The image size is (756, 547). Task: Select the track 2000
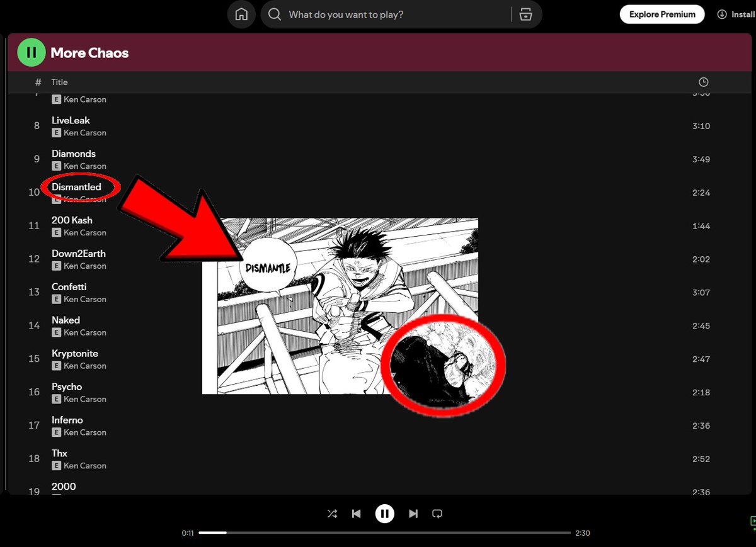click(64, 487)
